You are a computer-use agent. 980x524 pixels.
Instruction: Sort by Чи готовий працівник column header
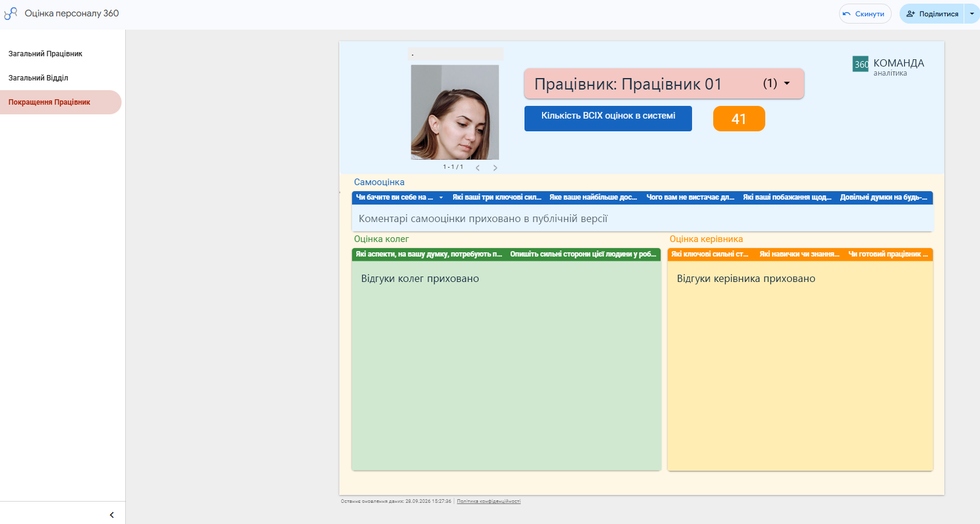[x=888, y=254]
